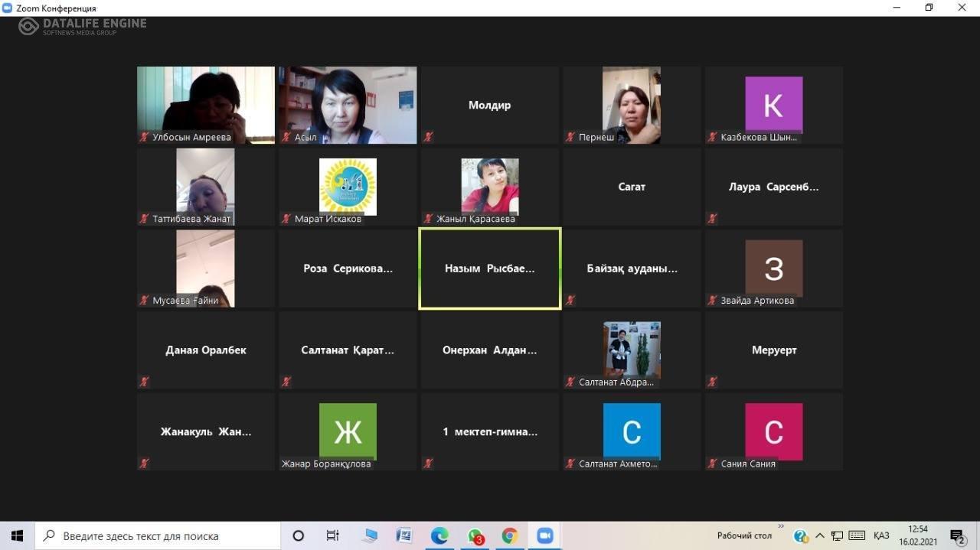Open the Zoom app in taskbar
Viewport: 980px width, 550px height.
tap(544, 535)
